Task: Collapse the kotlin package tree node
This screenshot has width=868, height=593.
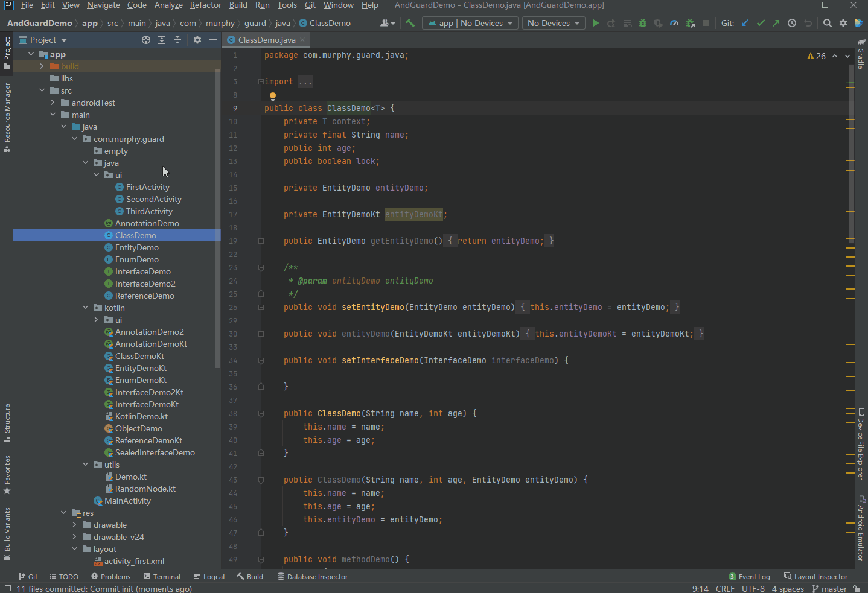Action: pyautogui.click(x=85, y=308)
